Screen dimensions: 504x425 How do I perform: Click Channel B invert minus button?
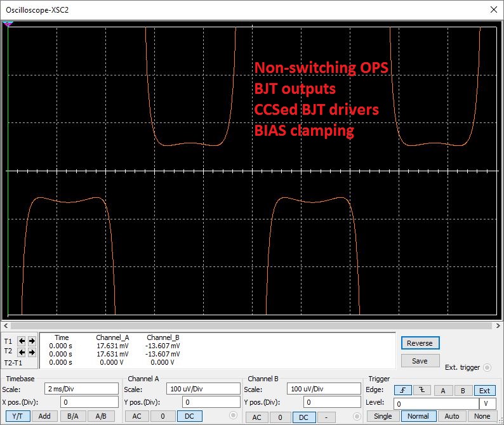(326, 417)
